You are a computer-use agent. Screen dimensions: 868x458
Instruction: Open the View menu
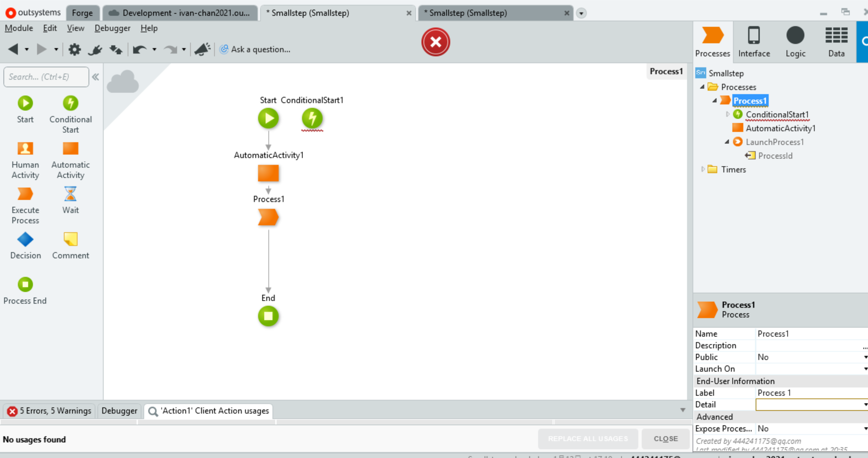[x=75, y=28]
